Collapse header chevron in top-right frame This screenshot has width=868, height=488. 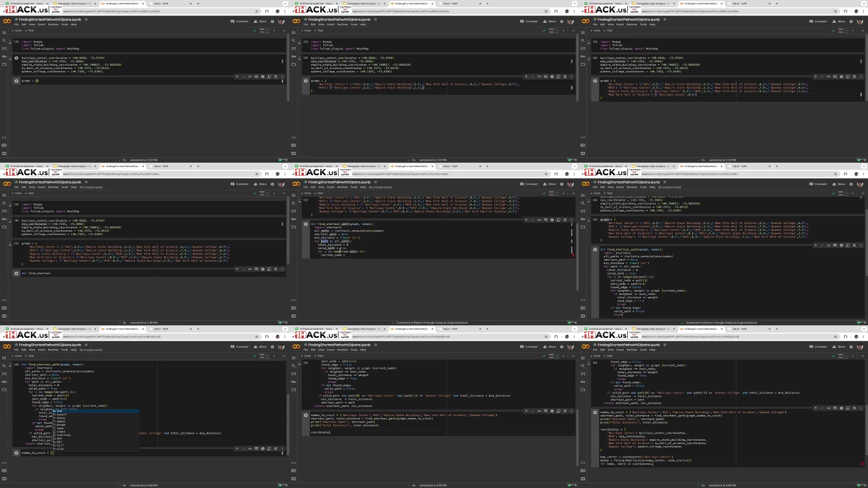[862, 30]
